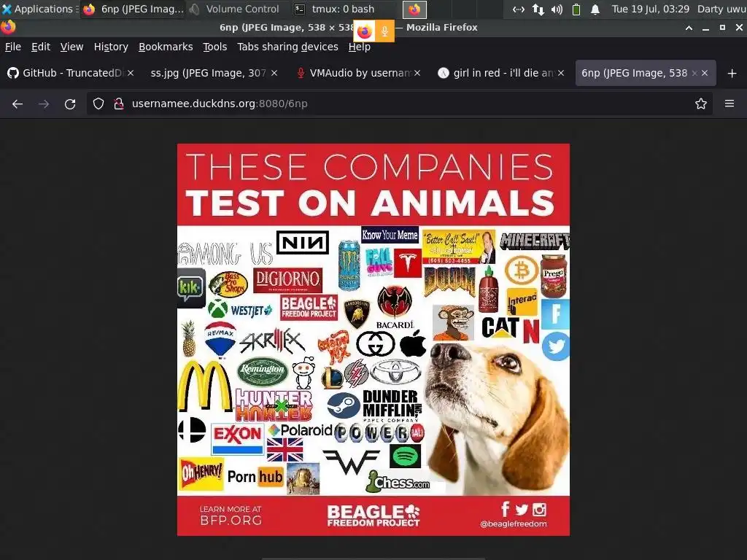Click the URL address bar
The width and height of the screenshot is (747, 560).
[400, 104]
